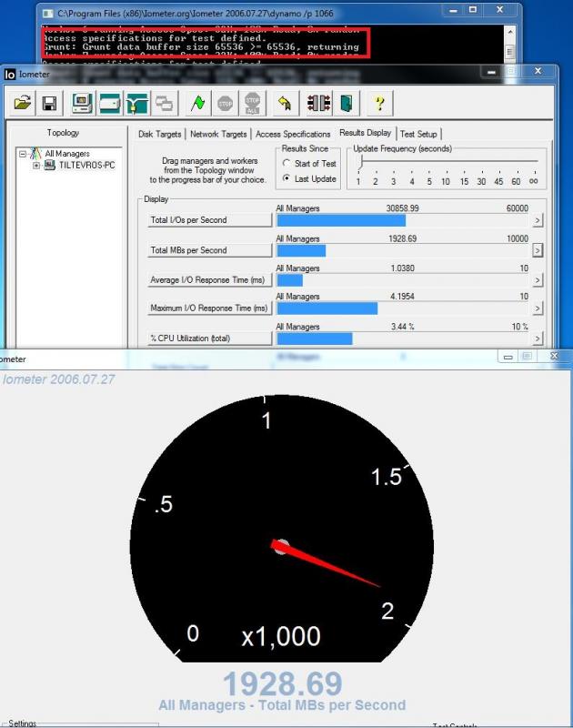
Task: Select the Start of Test radio button
Action: (286, 164)
